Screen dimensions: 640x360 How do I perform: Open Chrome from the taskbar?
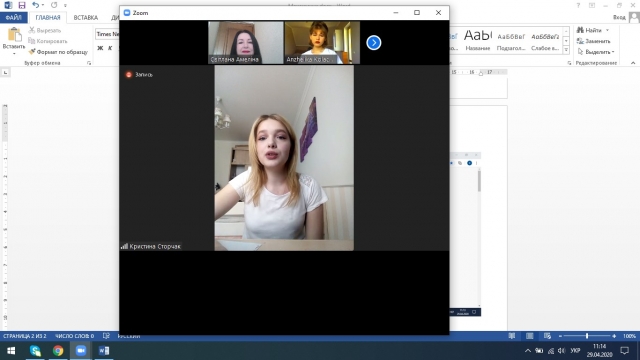[x=58, y=351]
